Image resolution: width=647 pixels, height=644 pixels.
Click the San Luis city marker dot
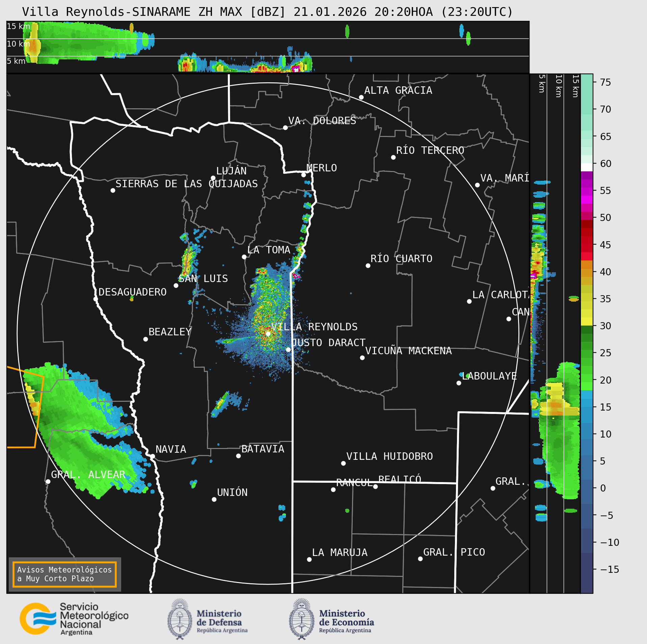click(176, 285)
